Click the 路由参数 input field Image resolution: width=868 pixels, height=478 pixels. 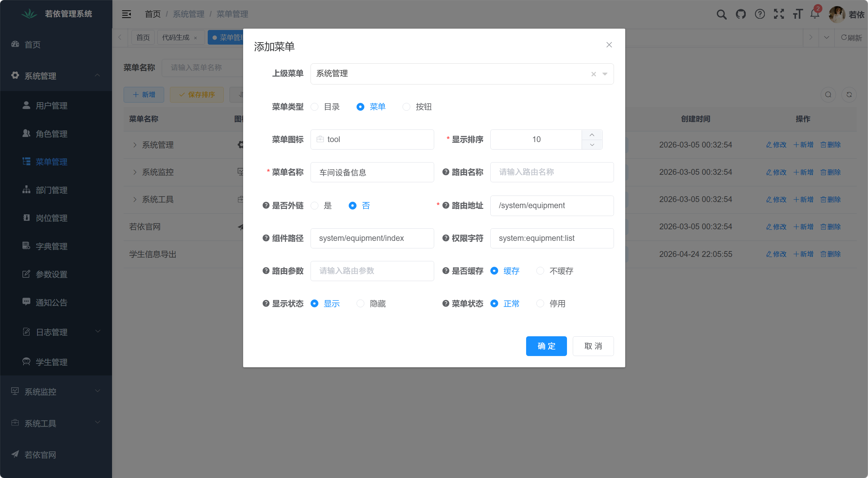pyautogui.click(x=372, y=271)
